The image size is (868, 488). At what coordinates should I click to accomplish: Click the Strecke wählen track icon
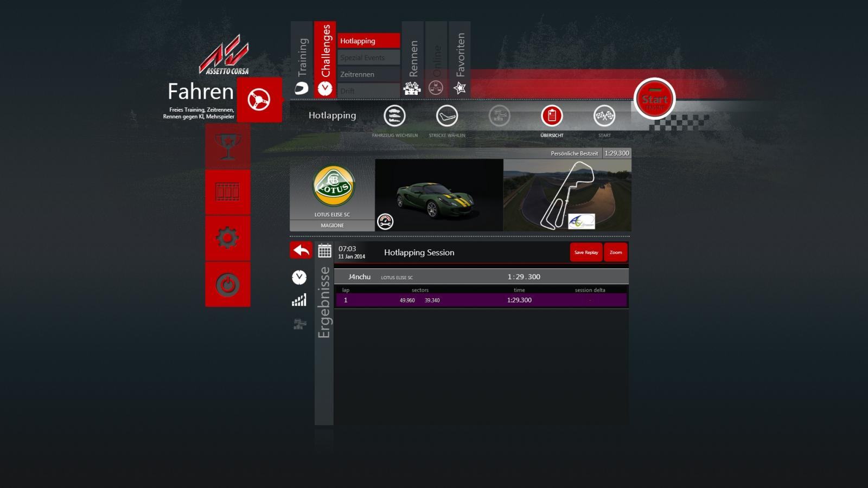[x=447, y=115]
